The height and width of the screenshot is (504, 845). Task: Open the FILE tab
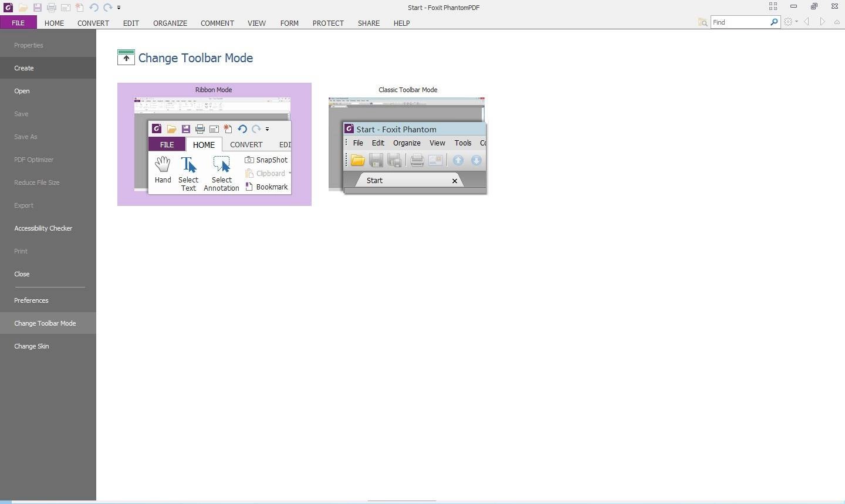(18, 23)
